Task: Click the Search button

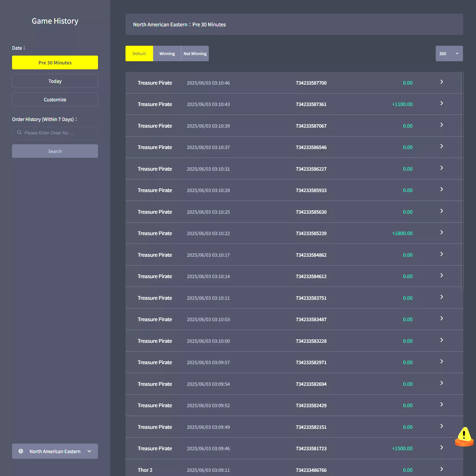Action: coord(55,151)
